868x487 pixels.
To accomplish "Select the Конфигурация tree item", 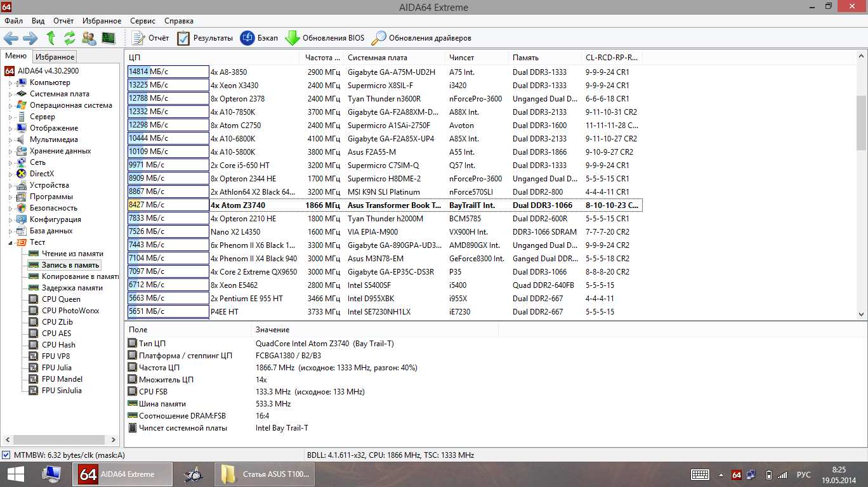I will (55, 219).
